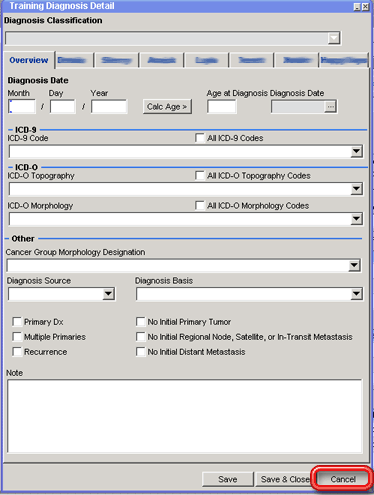
Task: Open Cancer Group Morphology Designation dropdown
Action: coord(354,266)
